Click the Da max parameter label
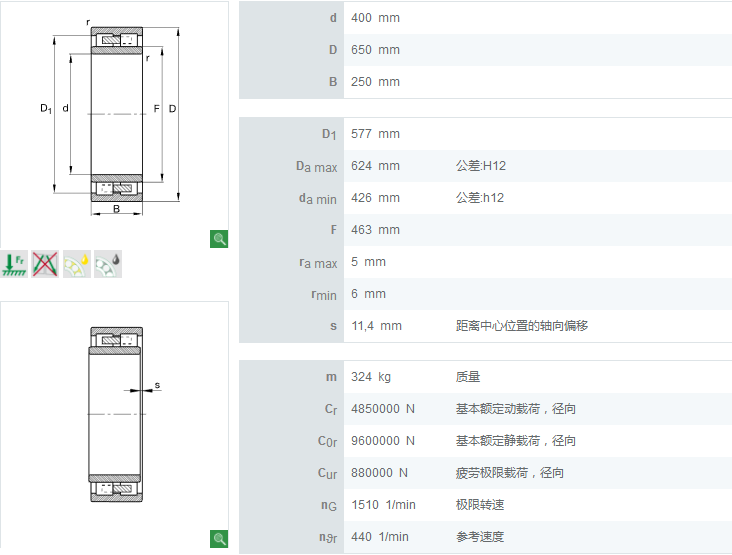The image size is (732, 555). pos(317,167)
